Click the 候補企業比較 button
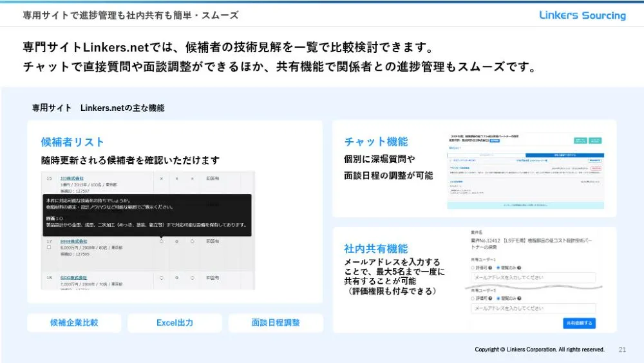Image resolution: width=644 pixels, height=363 pixels. pos(74,323)
